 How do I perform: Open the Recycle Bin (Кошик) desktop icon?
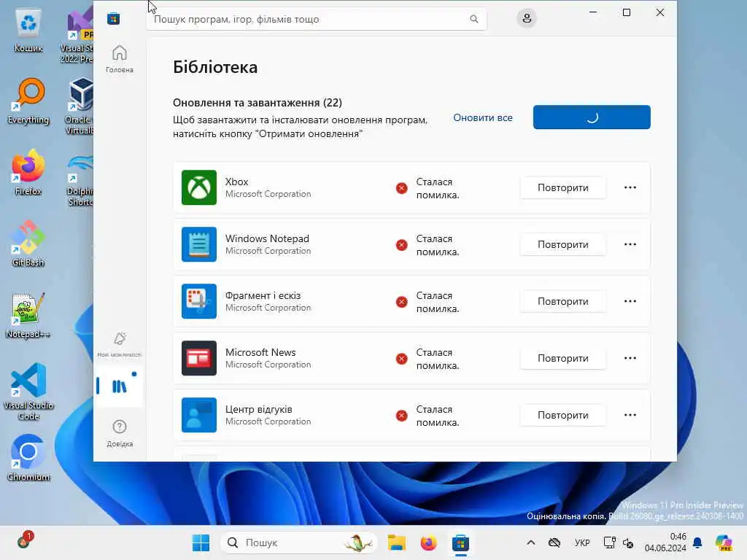(x=28, y=31)
